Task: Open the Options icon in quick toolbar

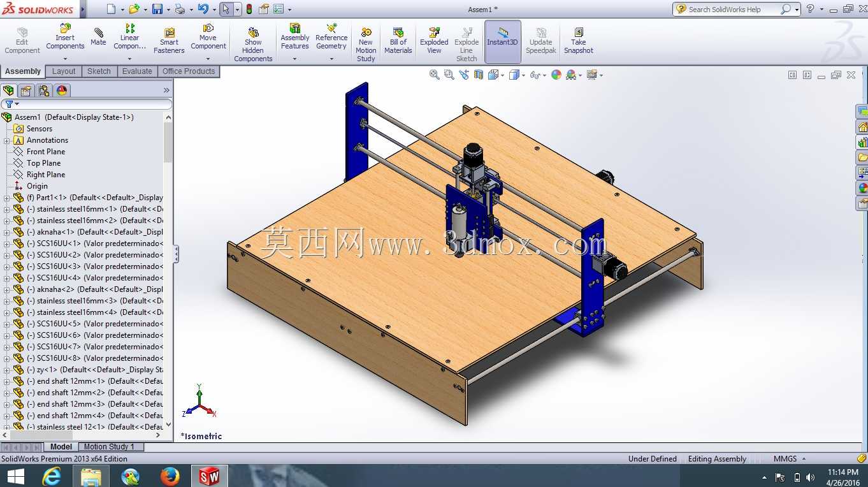Action: (278, 9)
